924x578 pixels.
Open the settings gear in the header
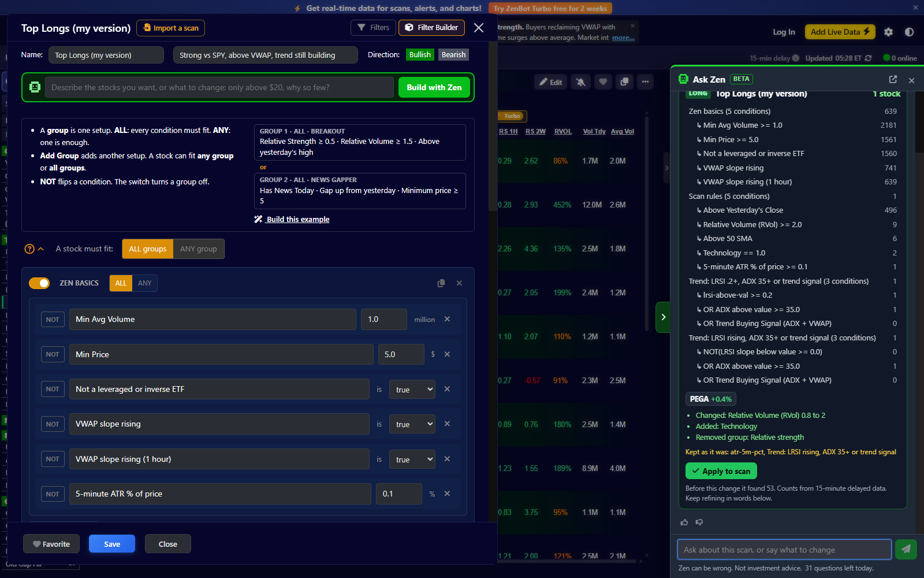coord(888,32)
